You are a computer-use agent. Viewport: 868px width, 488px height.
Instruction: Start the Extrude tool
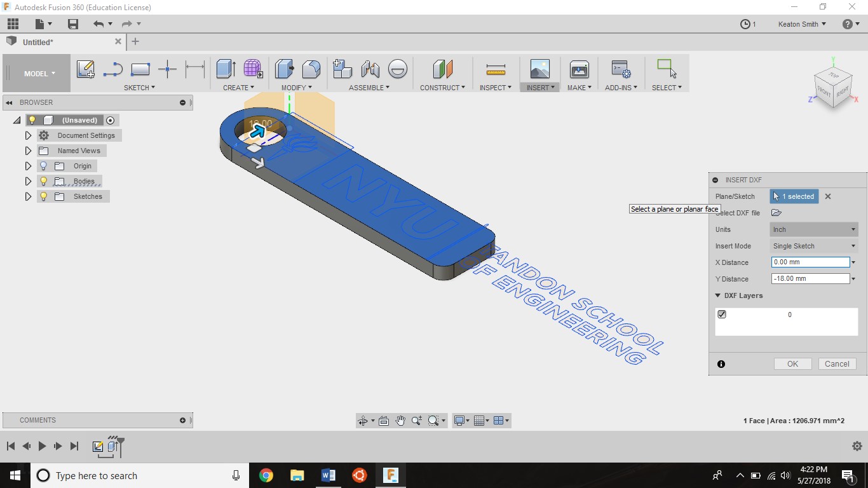click(226, 69)
